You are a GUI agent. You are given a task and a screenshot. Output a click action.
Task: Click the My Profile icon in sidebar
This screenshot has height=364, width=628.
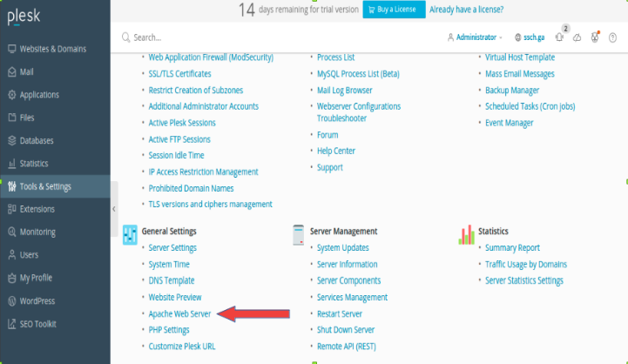pos(12,278)
